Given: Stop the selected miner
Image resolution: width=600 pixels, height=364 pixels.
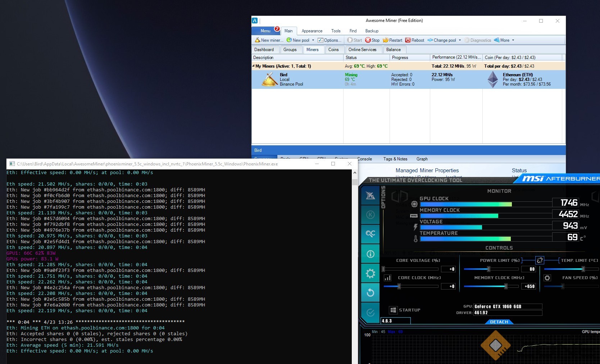Looking at the screenshot, I should [372, 40].
